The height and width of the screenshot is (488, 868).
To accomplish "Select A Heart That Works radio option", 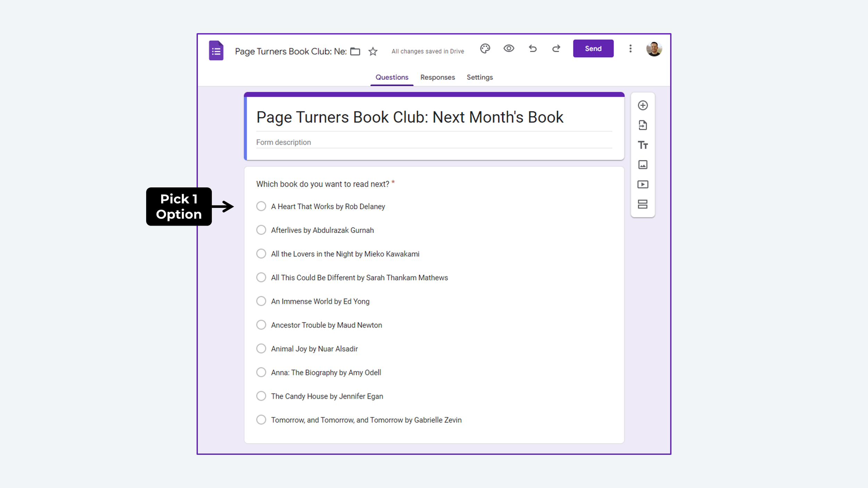I will point(261,207).
